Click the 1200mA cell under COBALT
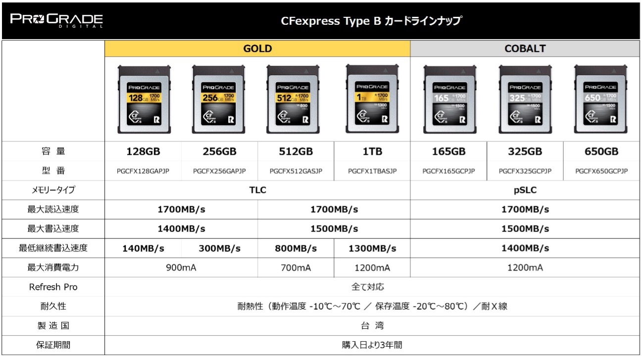Viewport: 644px width, 358px height. [x=526, y=268]
